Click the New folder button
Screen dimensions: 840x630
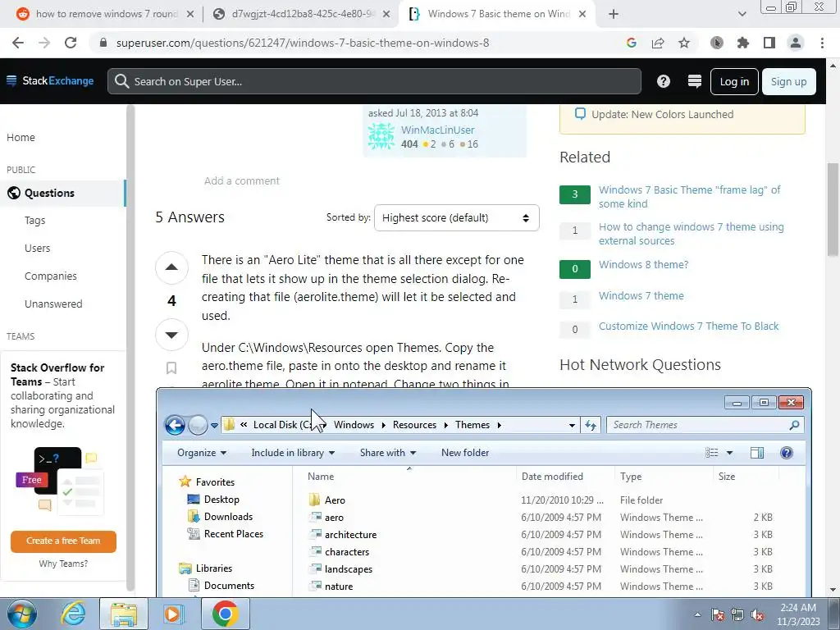(x=465, y=453)
